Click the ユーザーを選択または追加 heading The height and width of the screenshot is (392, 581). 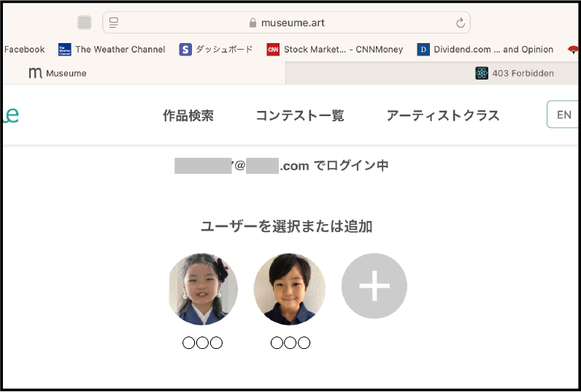[286, 226]
